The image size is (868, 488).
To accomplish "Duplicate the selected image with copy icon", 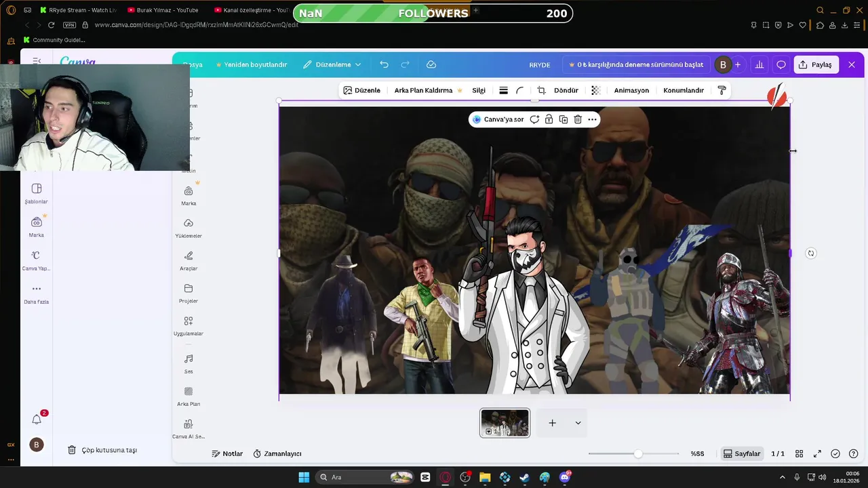I will click(564, 119).
